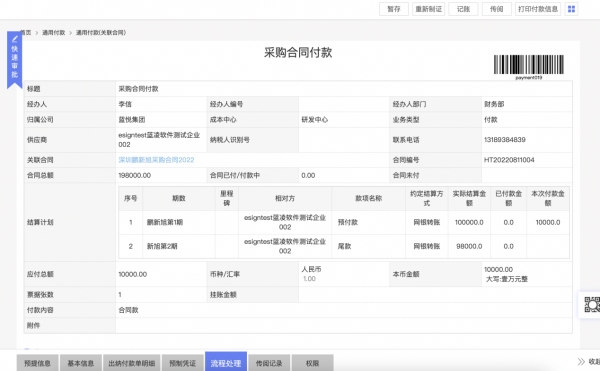Open the quick approval ribbon bookmark
Image resolution: width=600 pixels, height=371 pixels.
(15, 59)
